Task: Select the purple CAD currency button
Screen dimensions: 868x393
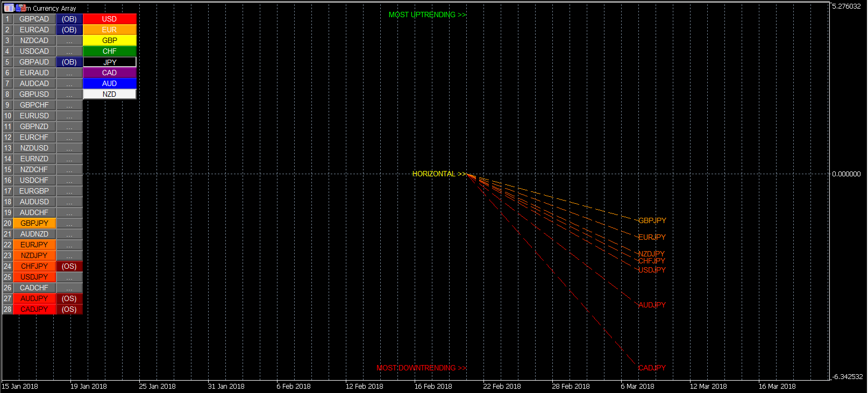Action: point(109,73)
